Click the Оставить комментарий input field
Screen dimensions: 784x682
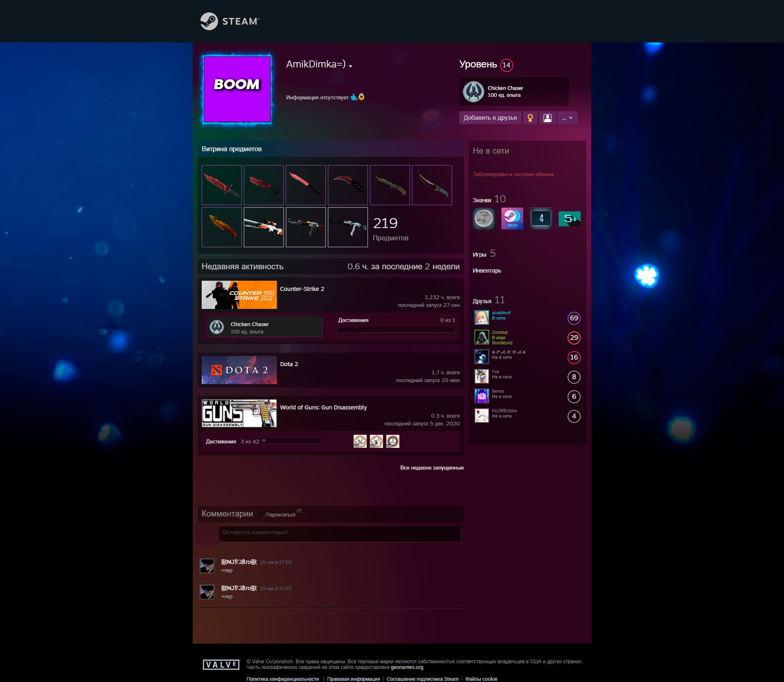coord(339,534)
